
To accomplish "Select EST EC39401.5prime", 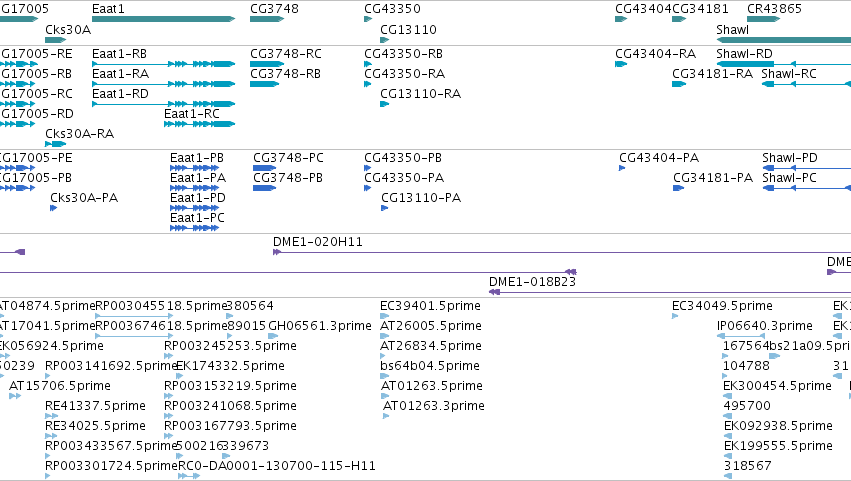I will point(430,306).
